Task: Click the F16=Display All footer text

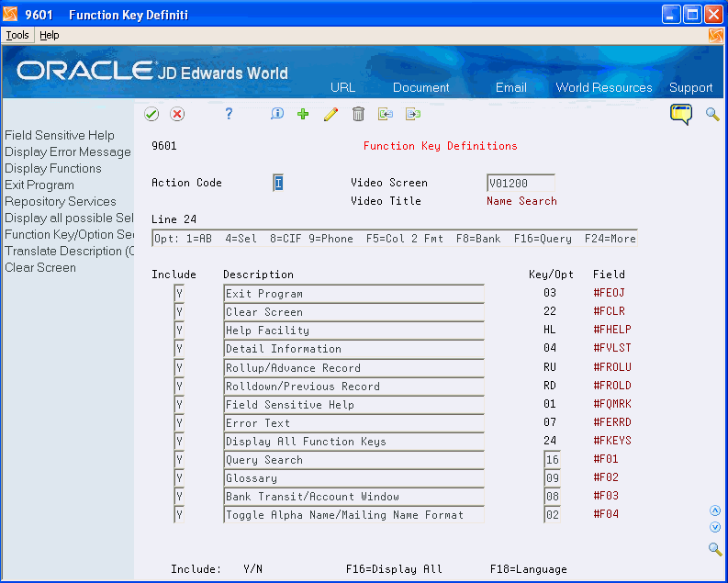Action: [x=394, y=569]
